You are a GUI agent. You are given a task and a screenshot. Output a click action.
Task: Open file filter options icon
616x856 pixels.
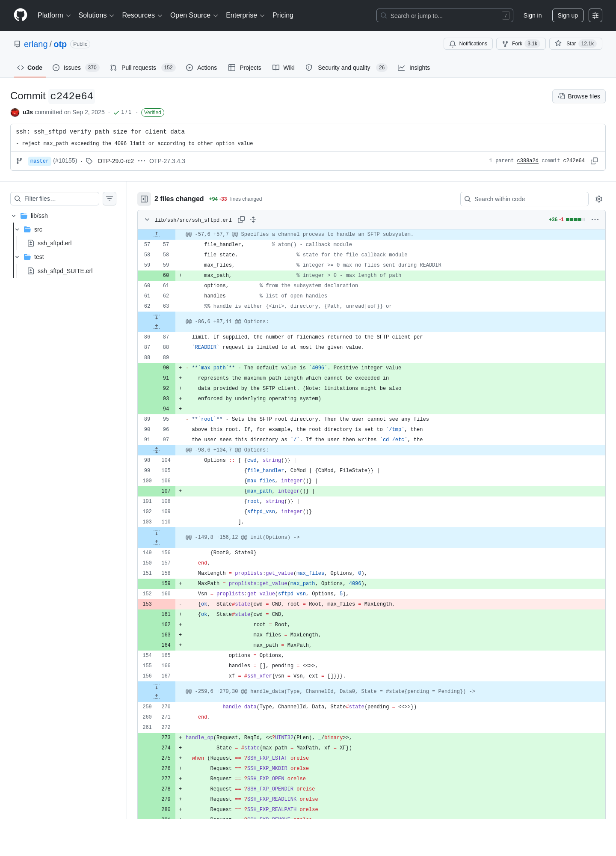coord(110,199)
